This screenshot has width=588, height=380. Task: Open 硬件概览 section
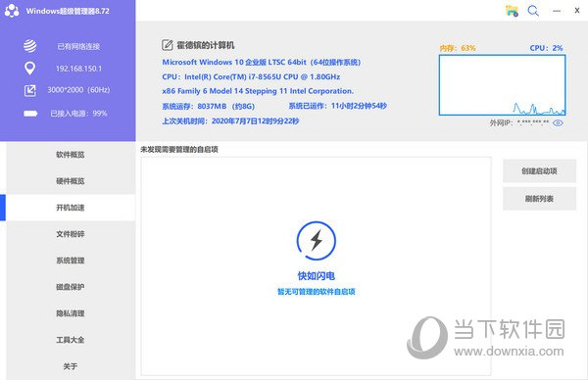pyautogui.click(x=71, y=181)
